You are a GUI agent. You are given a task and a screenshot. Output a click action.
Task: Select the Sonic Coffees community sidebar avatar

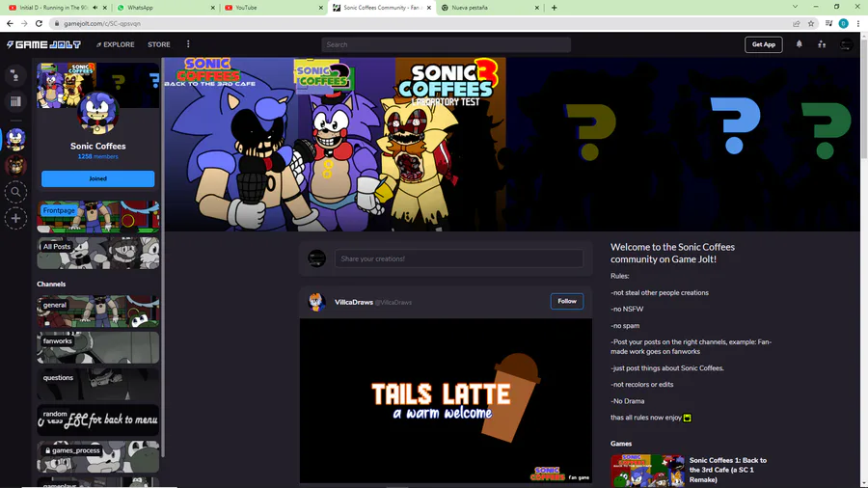pos(15,139)
